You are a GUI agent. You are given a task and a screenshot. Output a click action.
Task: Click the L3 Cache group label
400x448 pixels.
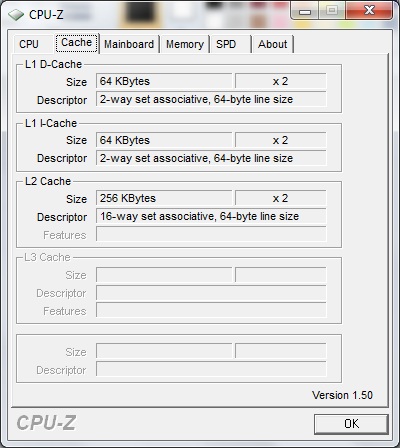click(x=47, y=257)
